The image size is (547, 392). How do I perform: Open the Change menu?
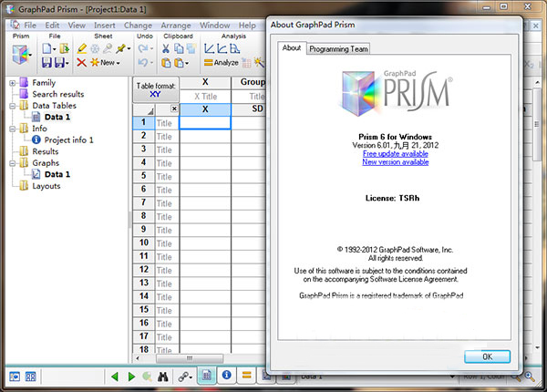[139, 26]
